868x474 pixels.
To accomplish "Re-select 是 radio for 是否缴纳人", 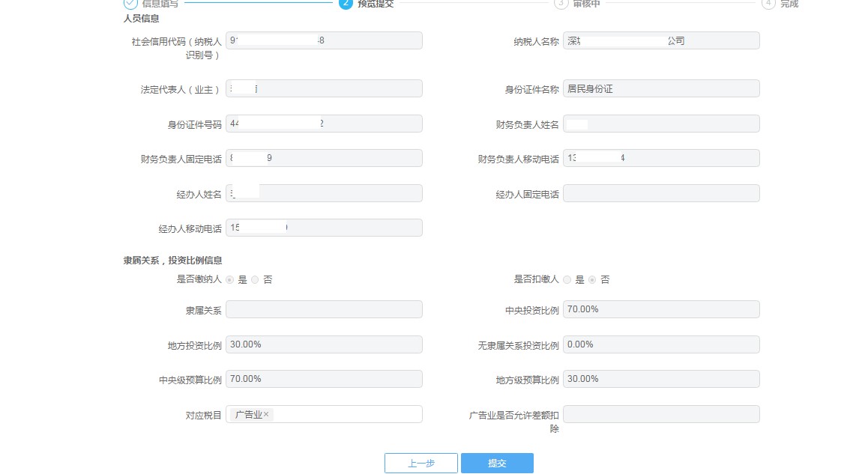I will pyautogui.click(x=230, y=279).
